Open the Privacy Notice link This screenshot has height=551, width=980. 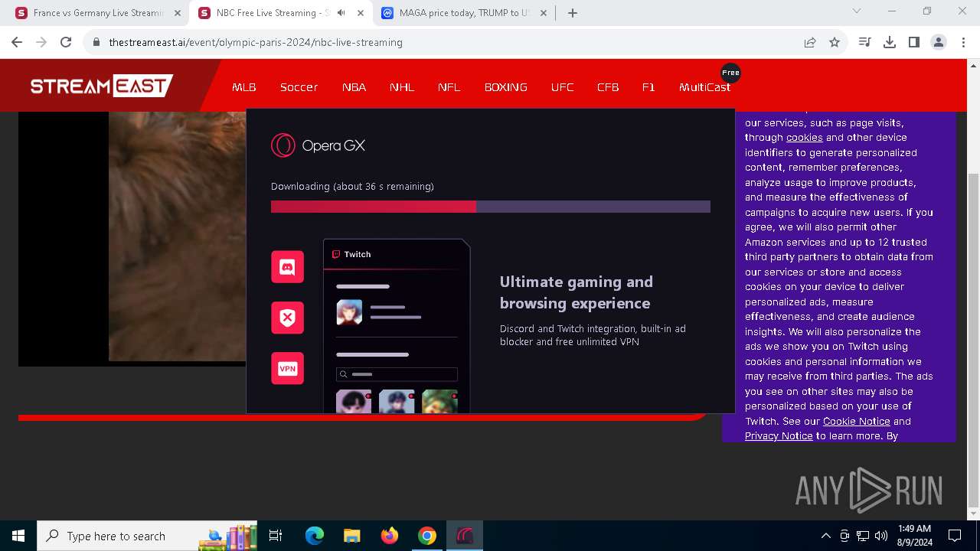779,436
